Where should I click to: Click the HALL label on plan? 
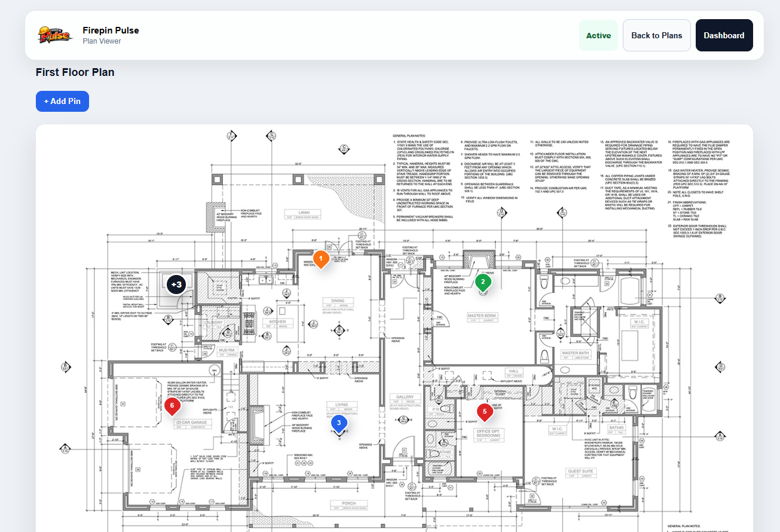coord(514,371)
